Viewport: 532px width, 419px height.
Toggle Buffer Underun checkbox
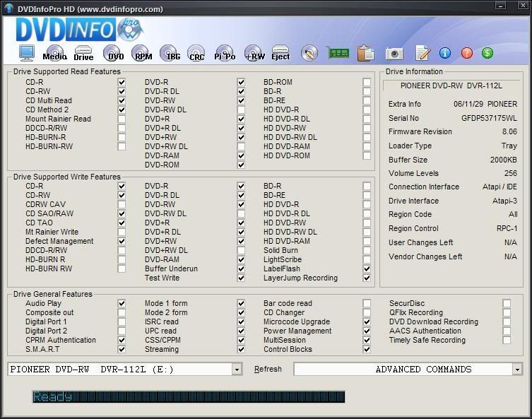pyautogui.click(x=241, y=268)
